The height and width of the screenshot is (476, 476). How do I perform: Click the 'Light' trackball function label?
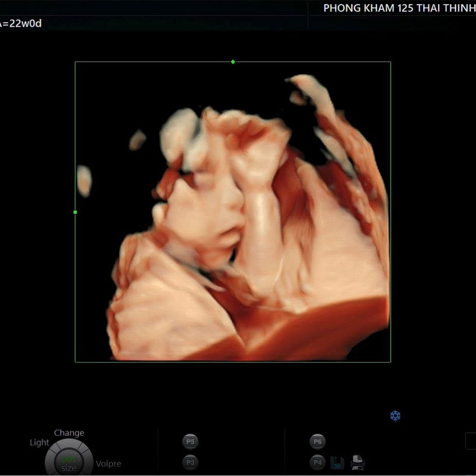point(39,443)
